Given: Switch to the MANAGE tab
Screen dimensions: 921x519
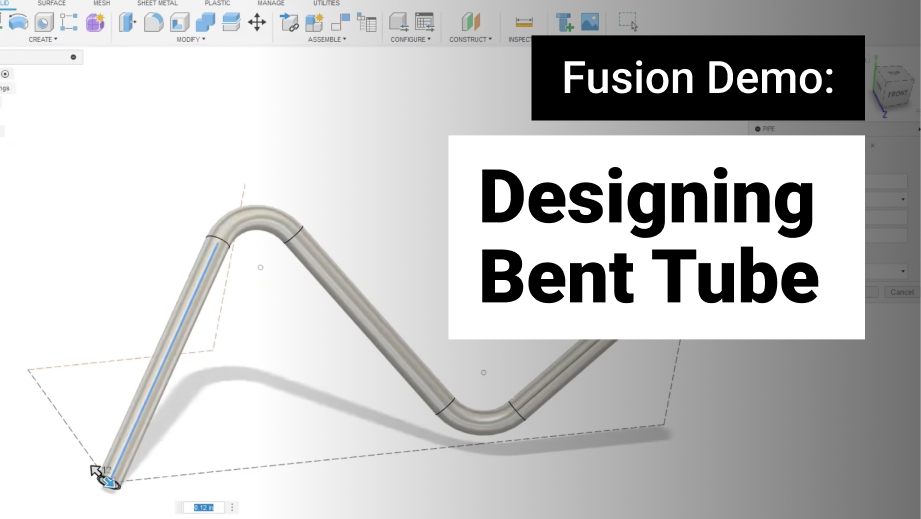Looking at the screenshot, I should 271,3.
